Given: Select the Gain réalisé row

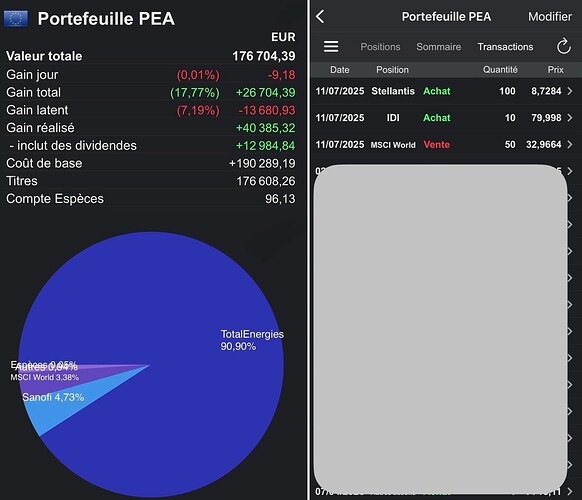Looking at the screenshot, I should 151,128.
